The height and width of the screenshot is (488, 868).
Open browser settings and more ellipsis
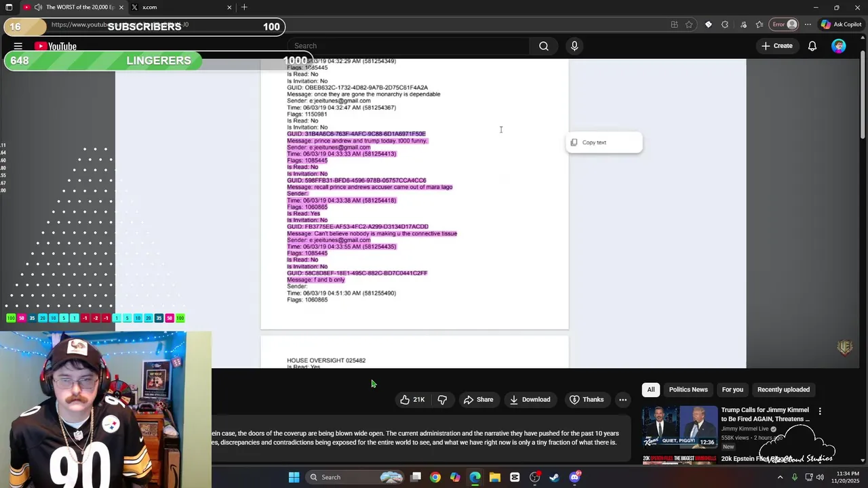(808, 24)
